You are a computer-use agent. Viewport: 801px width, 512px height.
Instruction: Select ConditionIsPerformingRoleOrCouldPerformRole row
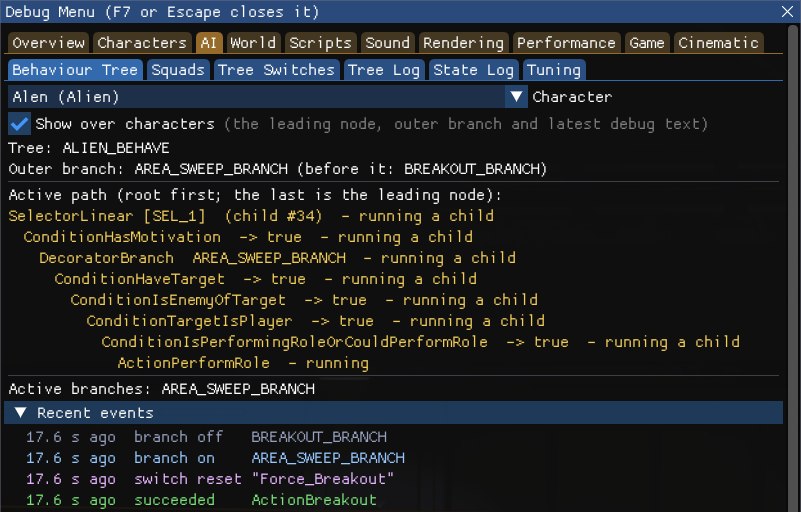coord(420,342)
